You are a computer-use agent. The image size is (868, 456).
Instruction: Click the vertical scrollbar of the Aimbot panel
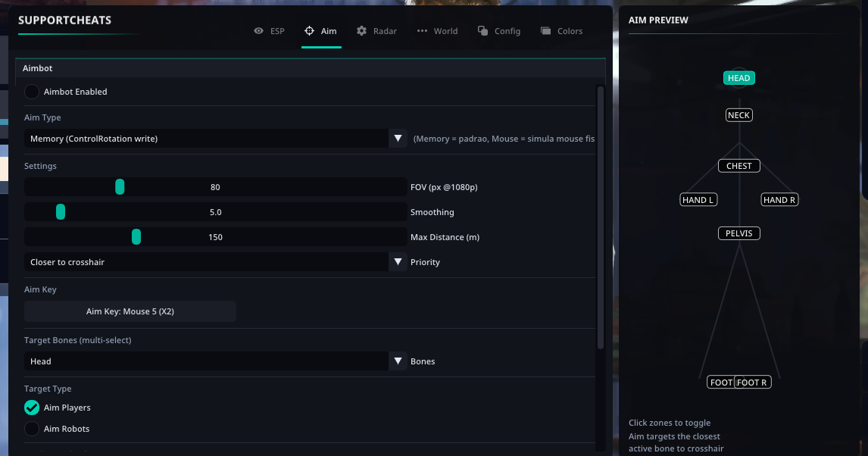(601, 217)
